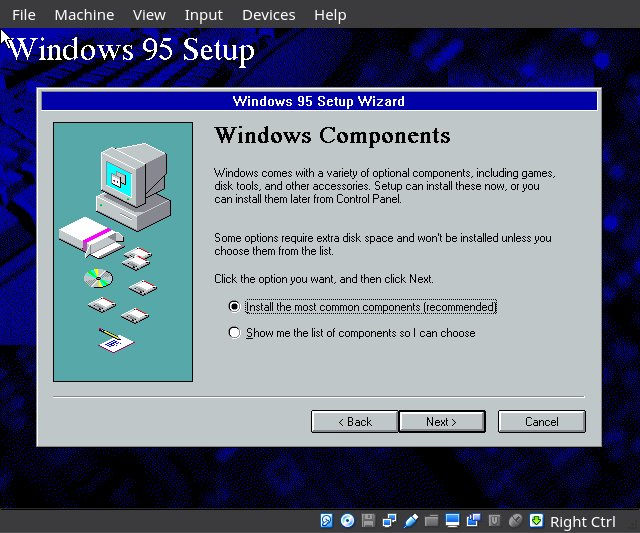The width and height of the screenshot is (640, 533).
Task: Click the gray CPU chip status icon
Action: (x=494, y=521)
